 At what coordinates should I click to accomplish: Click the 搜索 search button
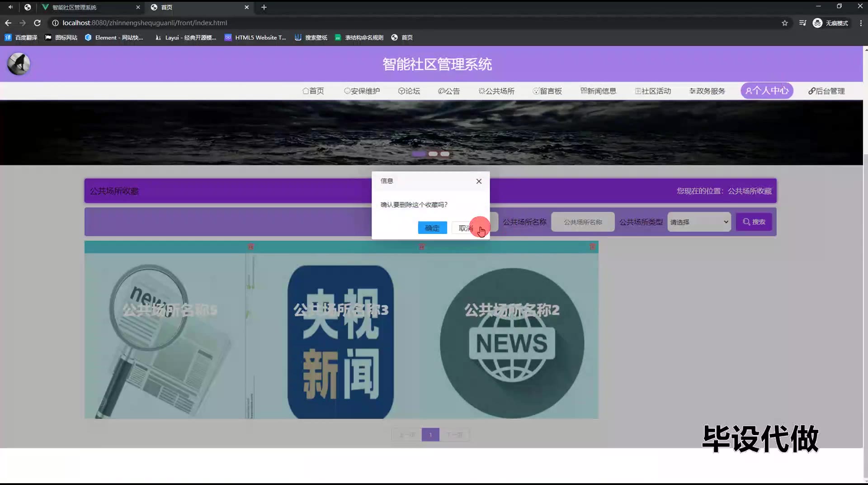[x=754, y=222]
